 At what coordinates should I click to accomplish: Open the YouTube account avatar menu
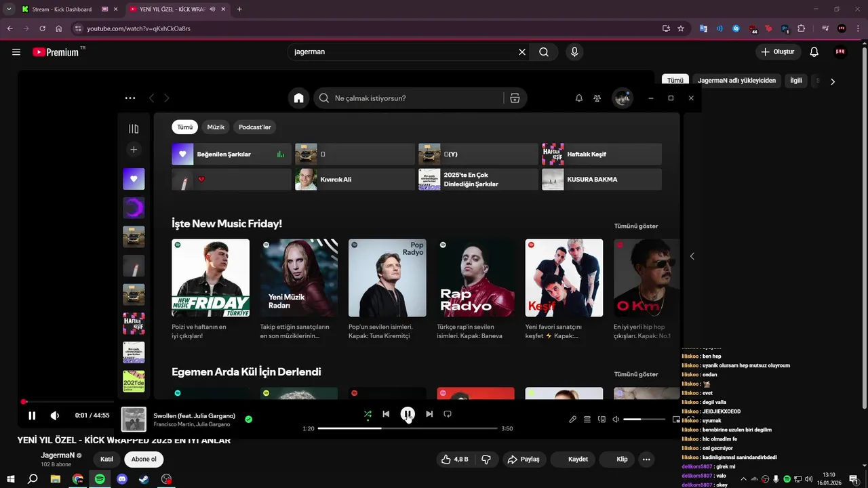point(841,52)
